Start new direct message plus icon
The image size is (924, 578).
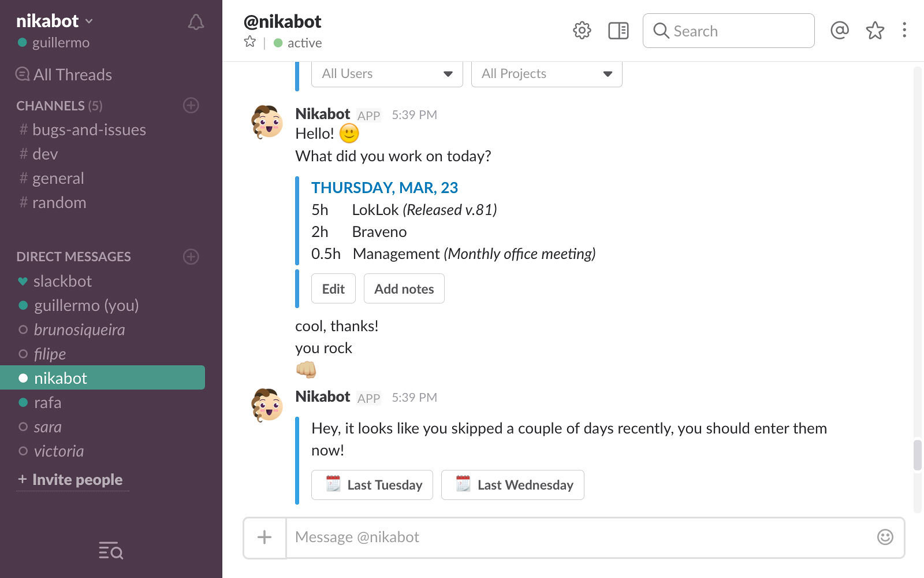pos(191,257)
